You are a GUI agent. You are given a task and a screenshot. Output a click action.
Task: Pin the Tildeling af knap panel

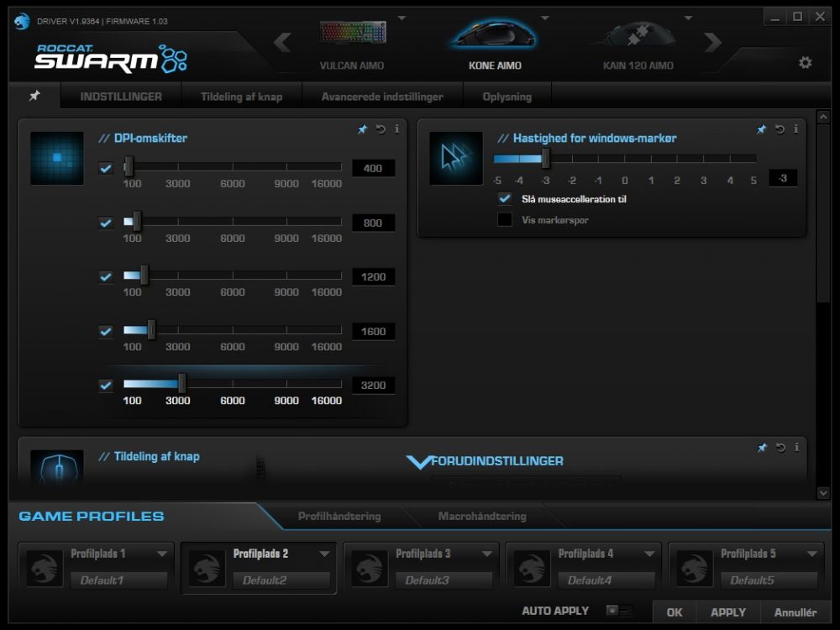coord(762,448)
